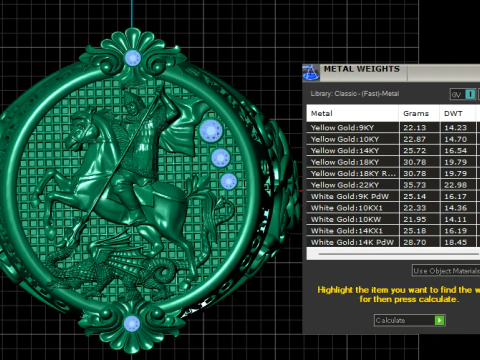The image size is (480, 360).
Task: Select the Yellow Gold:18KY row
Action: click(393, 162)
